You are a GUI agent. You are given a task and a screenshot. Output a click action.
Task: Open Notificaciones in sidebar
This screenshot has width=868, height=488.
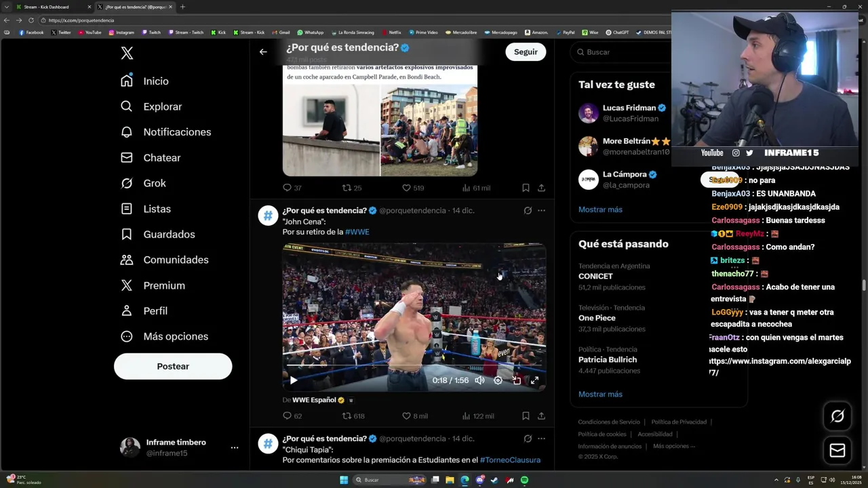pos(165,132)
